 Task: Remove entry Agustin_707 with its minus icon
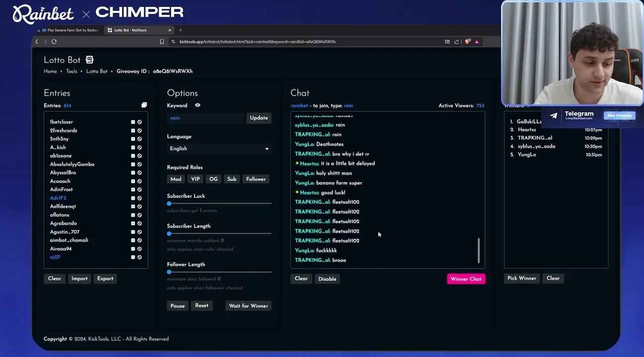point(133,232)
